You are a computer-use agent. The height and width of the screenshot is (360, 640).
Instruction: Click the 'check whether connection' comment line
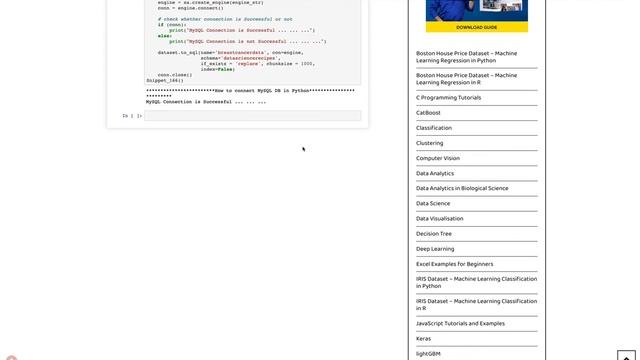(x=225, y=19)
